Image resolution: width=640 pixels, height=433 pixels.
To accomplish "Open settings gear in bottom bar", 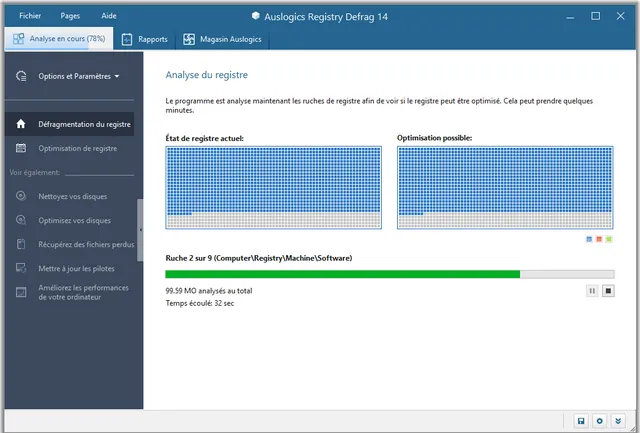I will click(x=600, y=421).
